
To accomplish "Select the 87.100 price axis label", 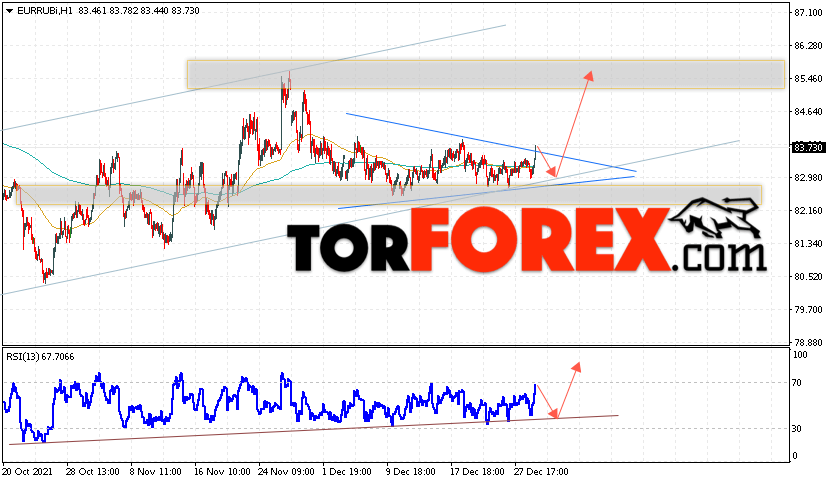I will 808,13.
